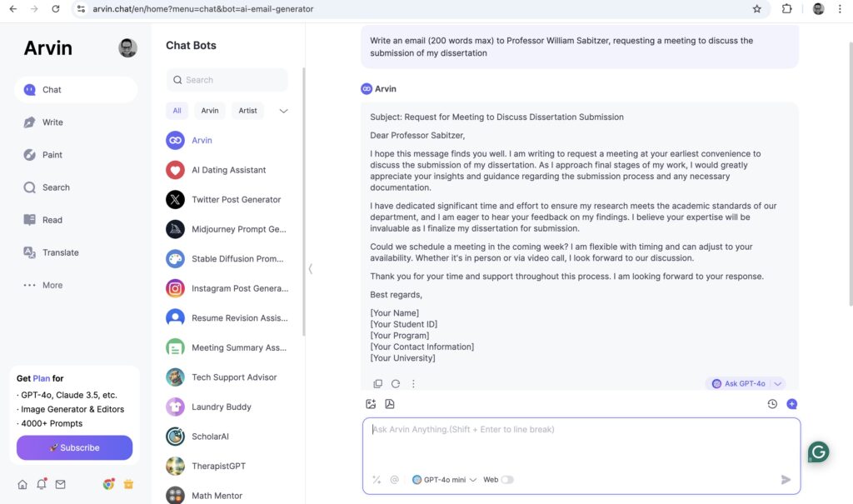The width and height of the screenshot is (853, 504).
Task: Select the All filter tab
Action: click(177, 111)
